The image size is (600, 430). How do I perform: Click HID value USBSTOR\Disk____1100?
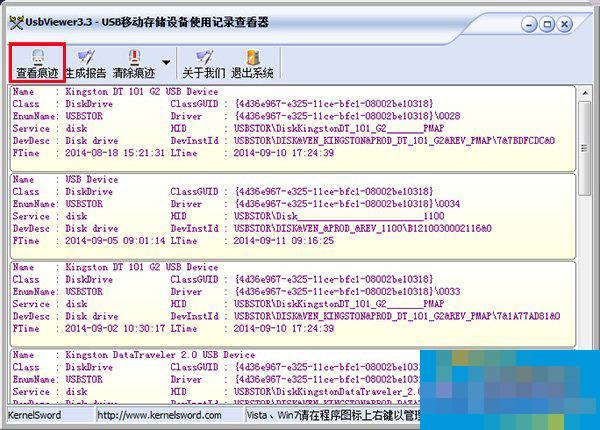pyautogui.click(x=339, y=216)
